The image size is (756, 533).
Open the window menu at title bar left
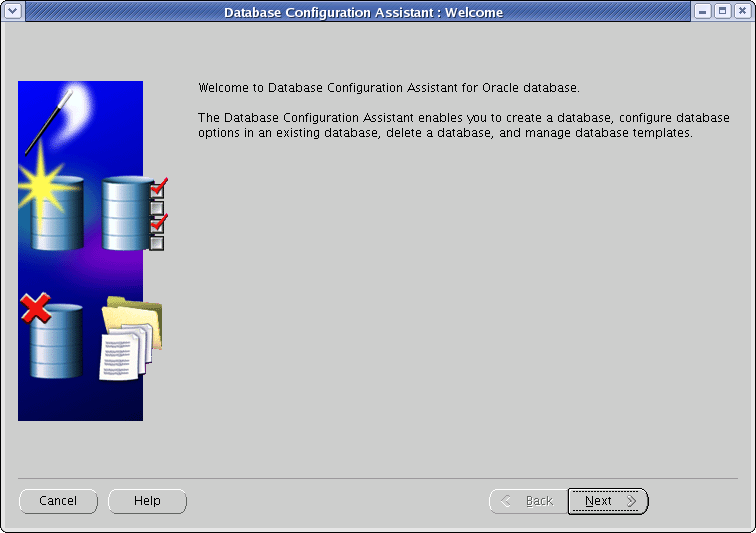pos(13,11)
